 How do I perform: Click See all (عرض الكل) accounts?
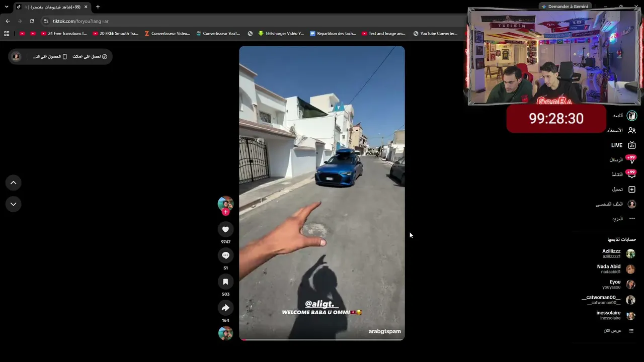pos(618,331)
